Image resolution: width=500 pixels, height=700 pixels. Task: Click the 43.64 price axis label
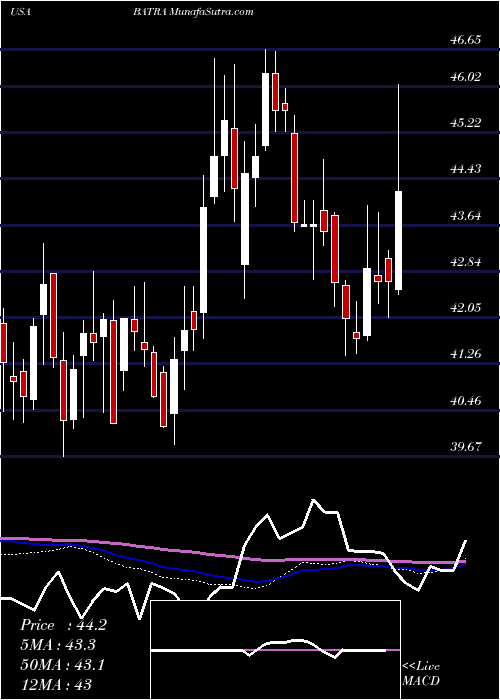pyautogui.click(x=466, y=216)
